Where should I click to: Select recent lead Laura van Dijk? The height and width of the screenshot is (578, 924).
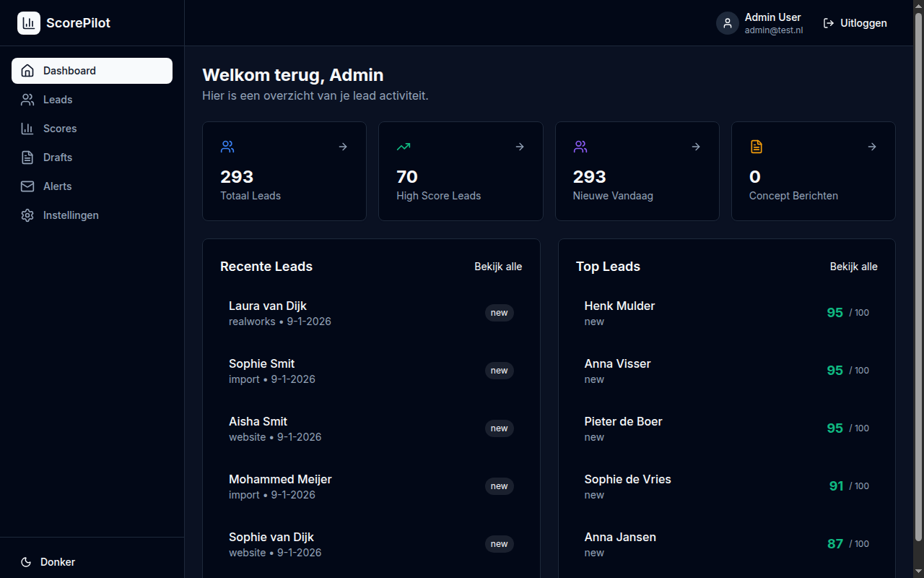(x=371, y=313)
